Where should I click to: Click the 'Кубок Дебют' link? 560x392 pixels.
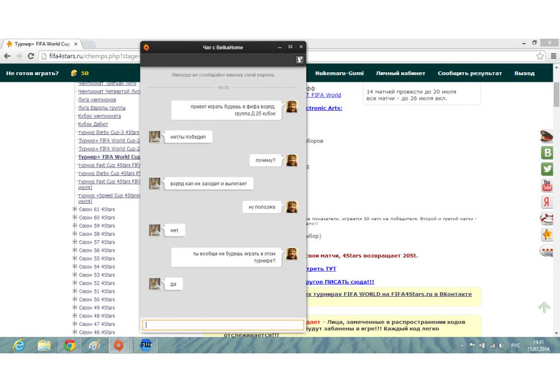point(93,124)
